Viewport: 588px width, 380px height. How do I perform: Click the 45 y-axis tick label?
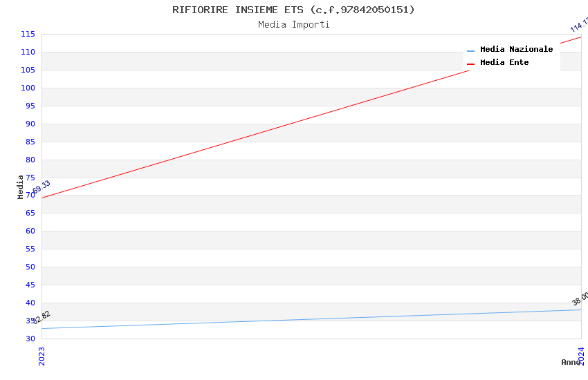tap(30, 285)
